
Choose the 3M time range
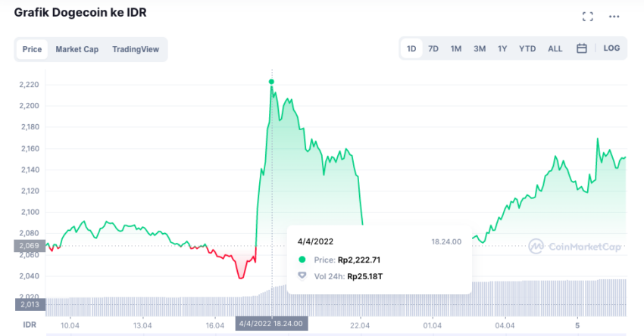tap(480, 49)
